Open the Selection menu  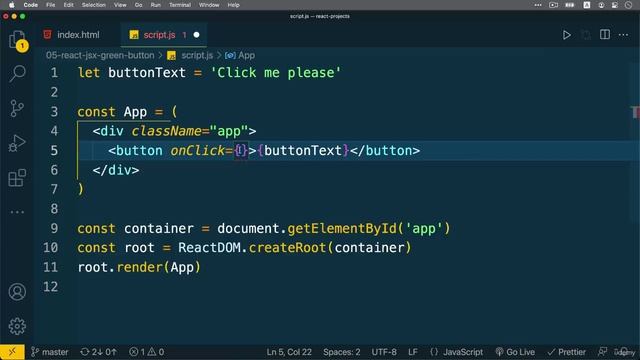(x=93, y=5)
